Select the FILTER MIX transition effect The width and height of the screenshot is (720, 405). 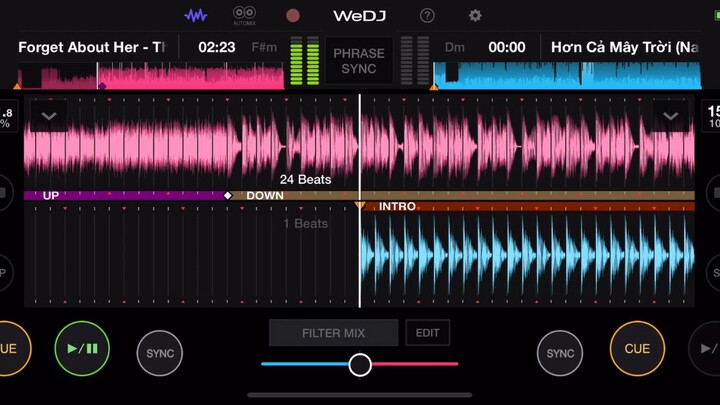click(333, 333)
